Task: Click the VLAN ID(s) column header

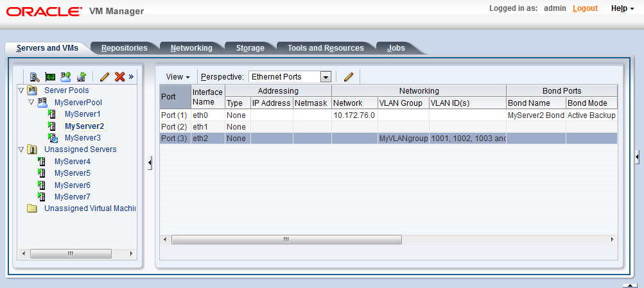Action: (x=467, y=103)
